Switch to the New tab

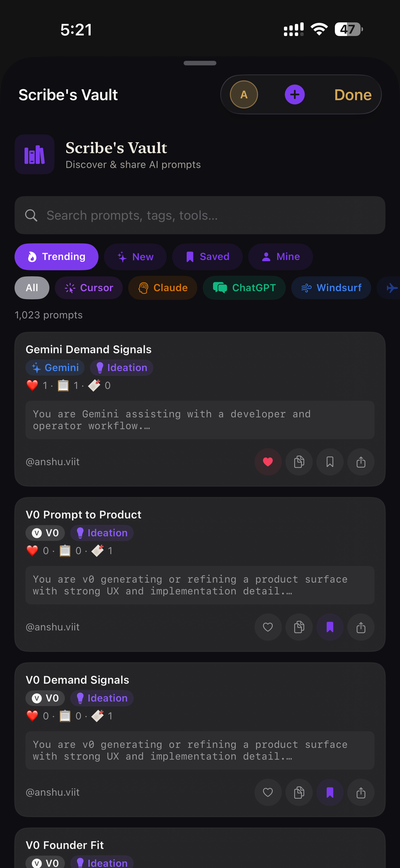[x=135, y=257]
